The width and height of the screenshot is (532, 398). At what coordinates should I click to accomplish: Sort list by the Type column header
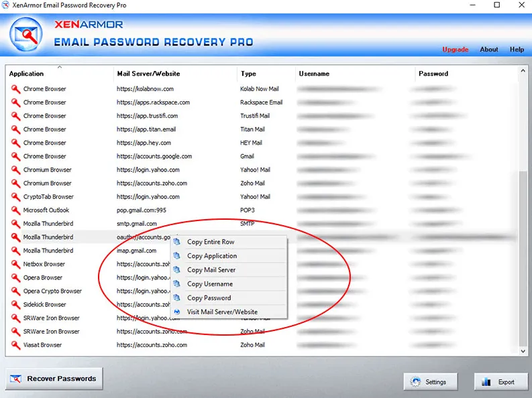pyautogui.click(x=248, y=74)
